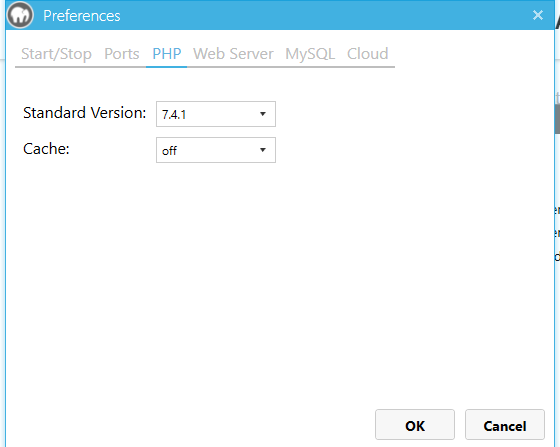Click the MAMP elephant logo icon
Viewport: 560px width, 447px height.
(20, 15)
